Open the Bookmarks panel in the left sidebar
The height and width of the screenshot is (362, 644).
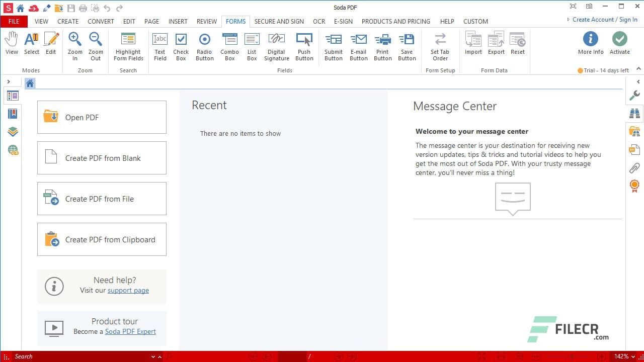[13, 113]
